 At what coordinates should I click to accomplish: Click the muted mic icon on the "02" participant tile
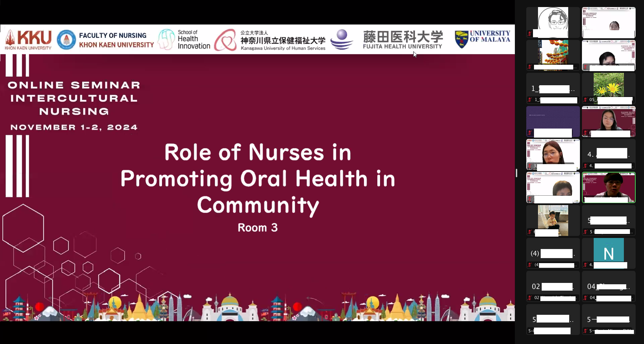tap(530, 298)
